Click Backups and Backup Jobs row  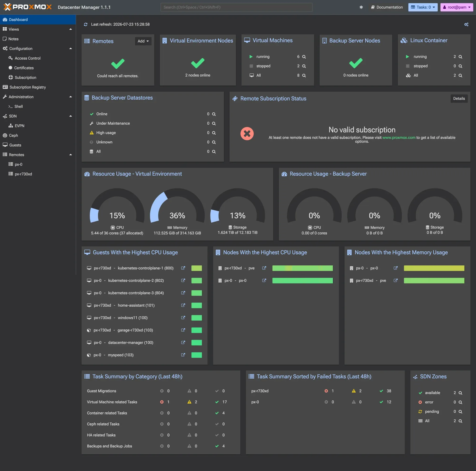[x=161, y=446]
